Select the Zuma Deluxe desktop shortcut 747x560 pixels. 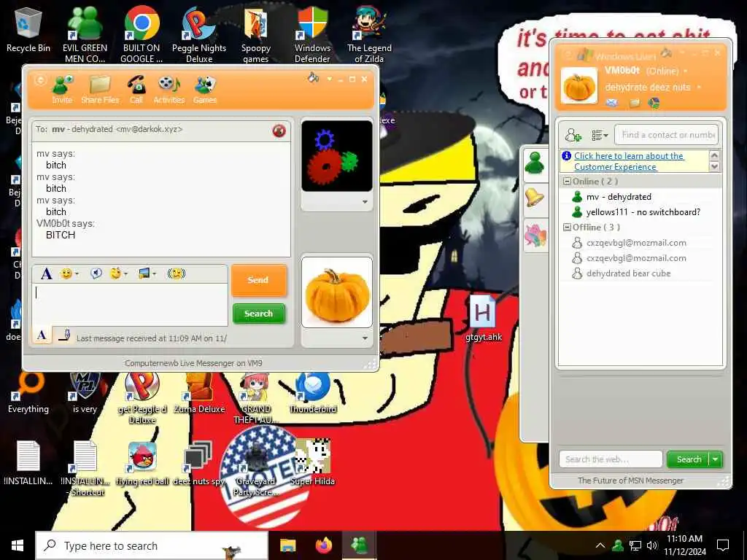199,393
